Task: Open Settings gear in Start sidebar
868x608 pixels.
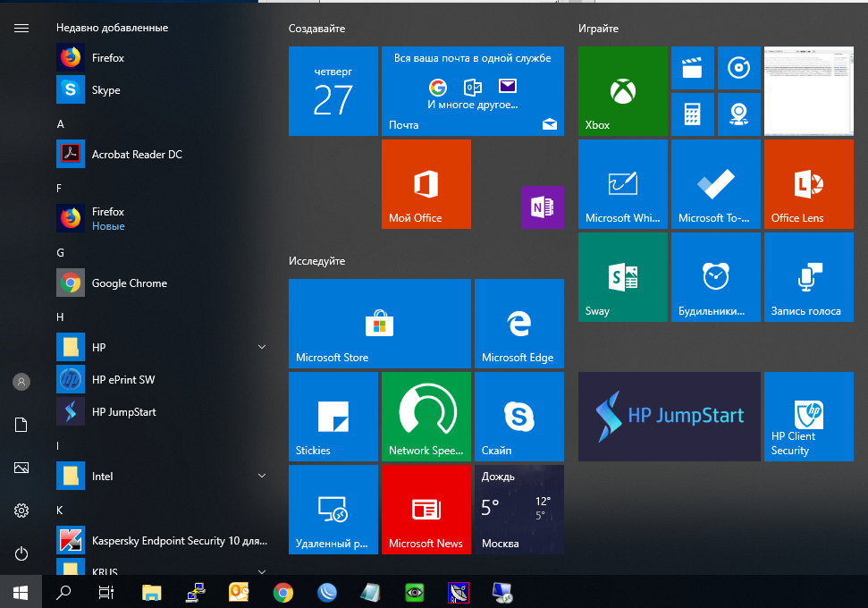Action: (21, 511)
